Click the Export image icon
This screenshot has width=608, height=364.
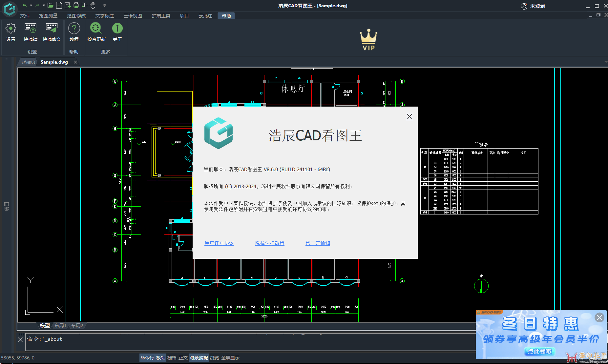pyautogui.click(x=84, y=5)
